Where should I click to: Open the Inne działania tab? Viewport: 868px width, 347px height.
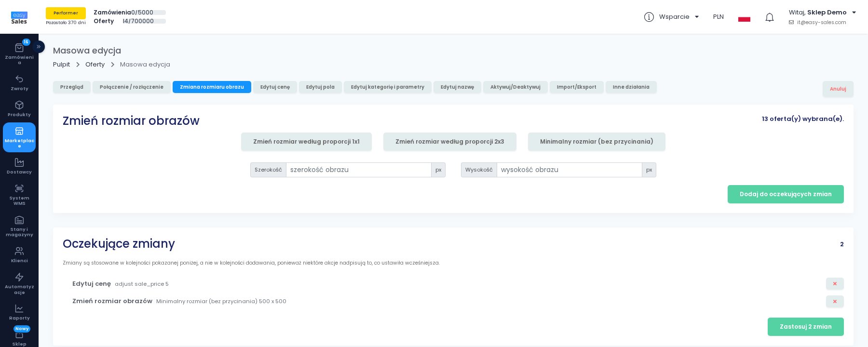631,87
